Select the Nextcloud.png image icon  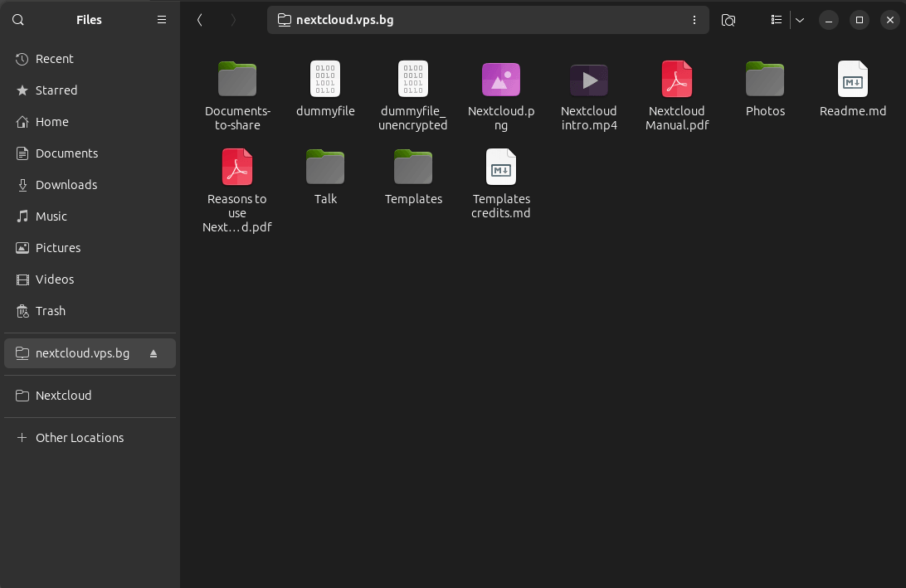(501, 79)
